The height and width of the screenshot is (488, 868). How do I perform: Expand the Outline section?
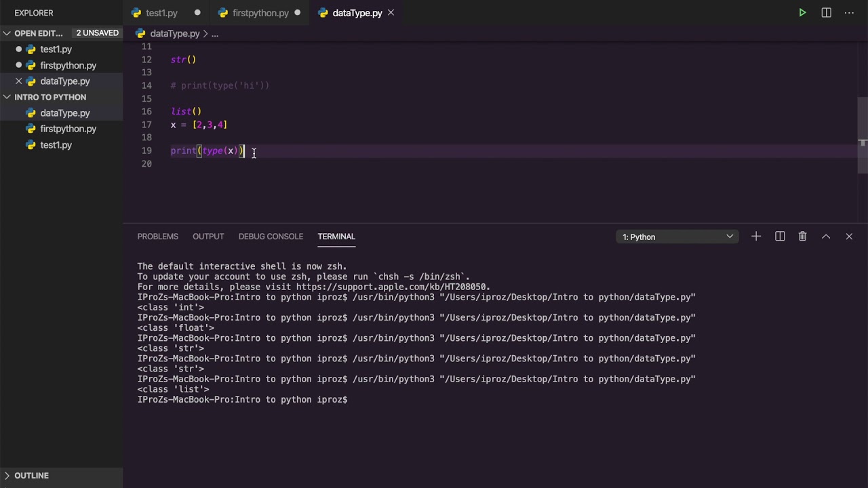(x=31, y=476)
